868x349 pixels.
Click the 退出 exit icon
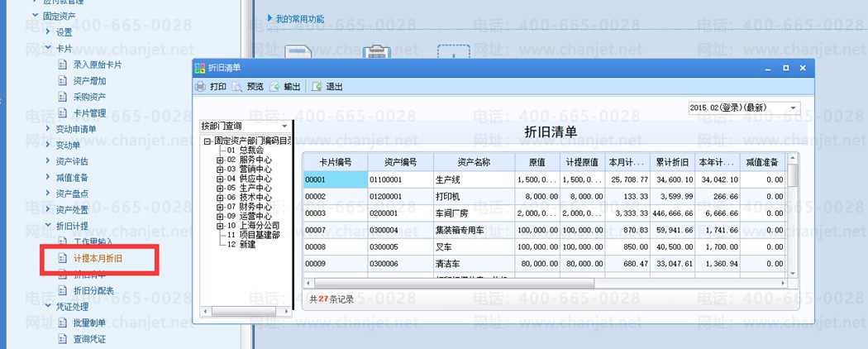click(317, 87)
